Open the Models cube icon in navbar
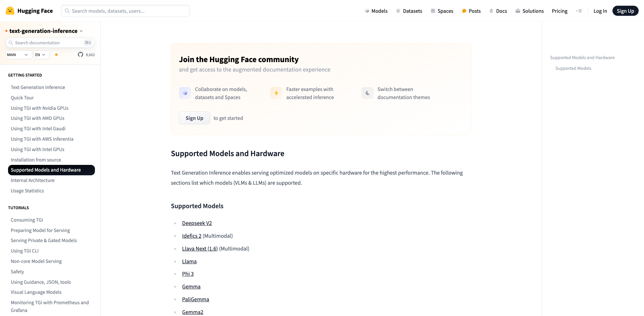The height and width of the screenshot is (316, 644). tap(366, 11)
